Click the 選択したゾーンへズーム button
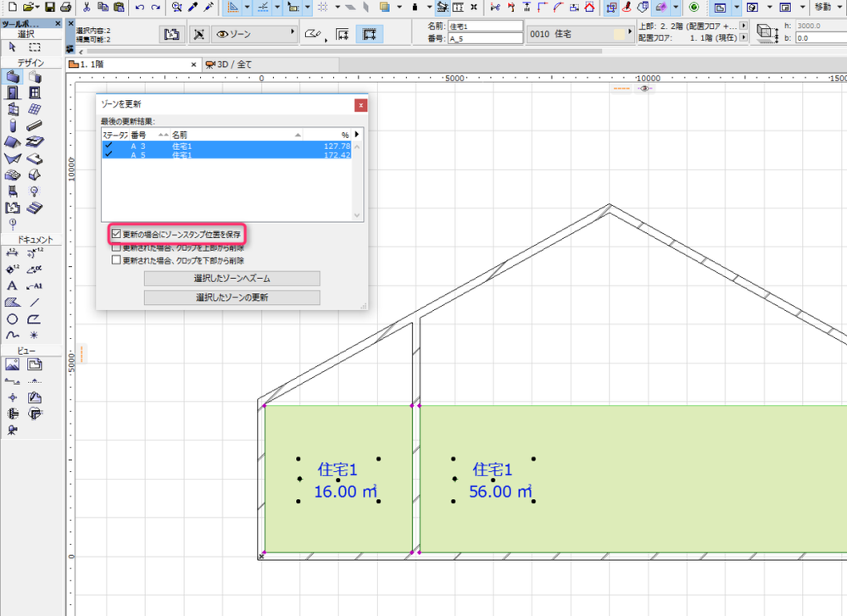The width and height of the screenshot is (847, 616). coord(231,279)
